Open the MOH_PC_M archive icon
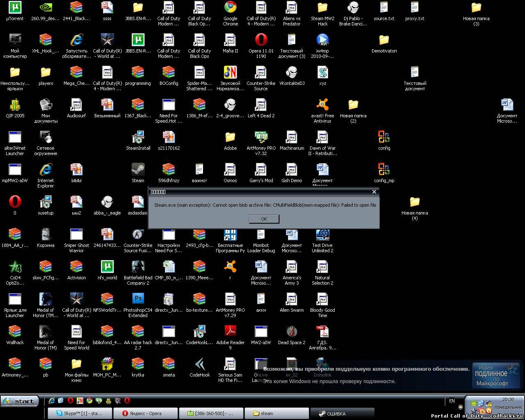This screenshot has width=525, height=420. pos(107,367)
